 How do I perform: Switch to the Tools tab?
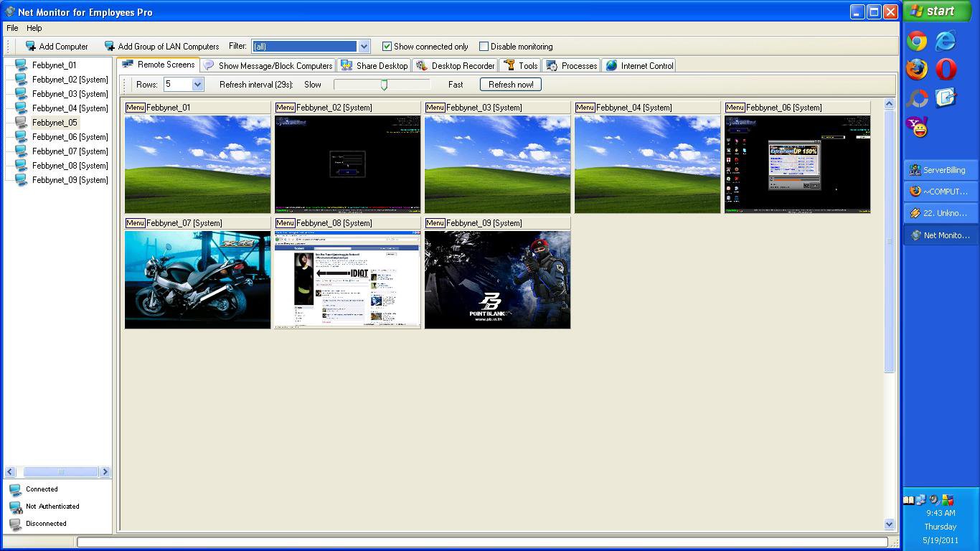tap(521, 65)
